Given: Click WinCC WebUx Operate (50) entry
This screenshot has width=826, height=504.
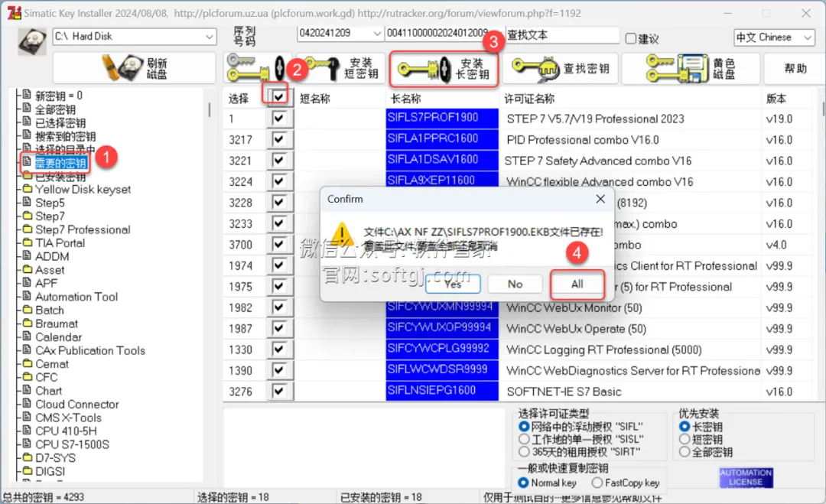Looking at the screenshot, I should coord(577,329).
